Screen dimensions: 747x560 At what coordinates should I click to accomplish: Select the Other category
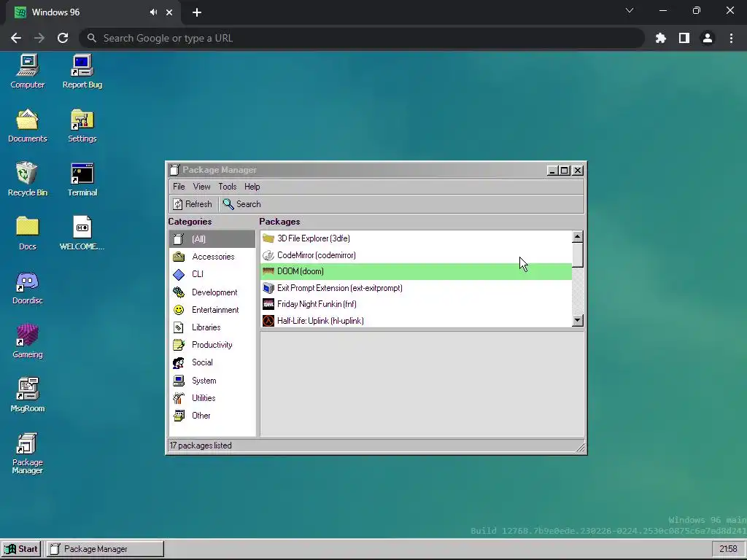click(212, 416)
